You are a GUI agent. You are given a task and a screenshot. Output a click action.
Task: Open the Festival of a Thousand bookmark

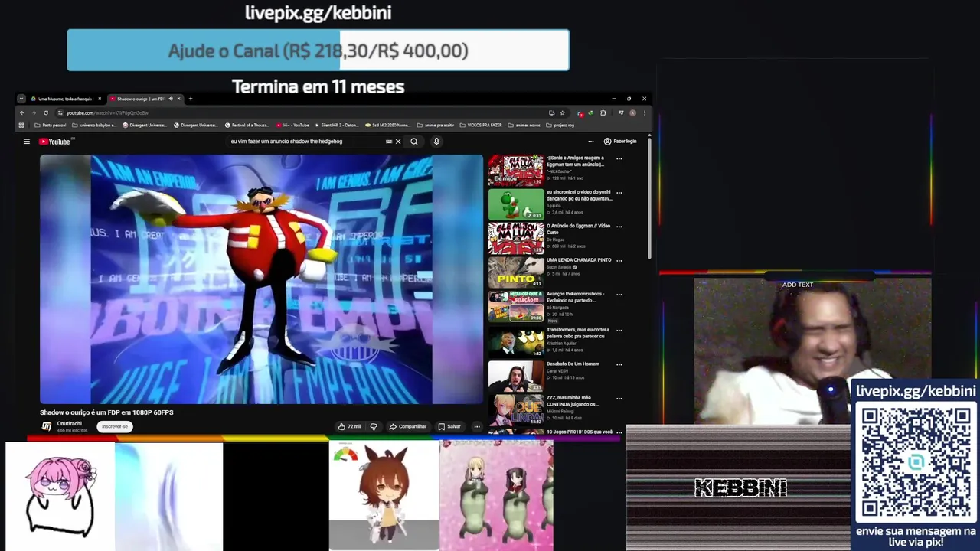247,125
